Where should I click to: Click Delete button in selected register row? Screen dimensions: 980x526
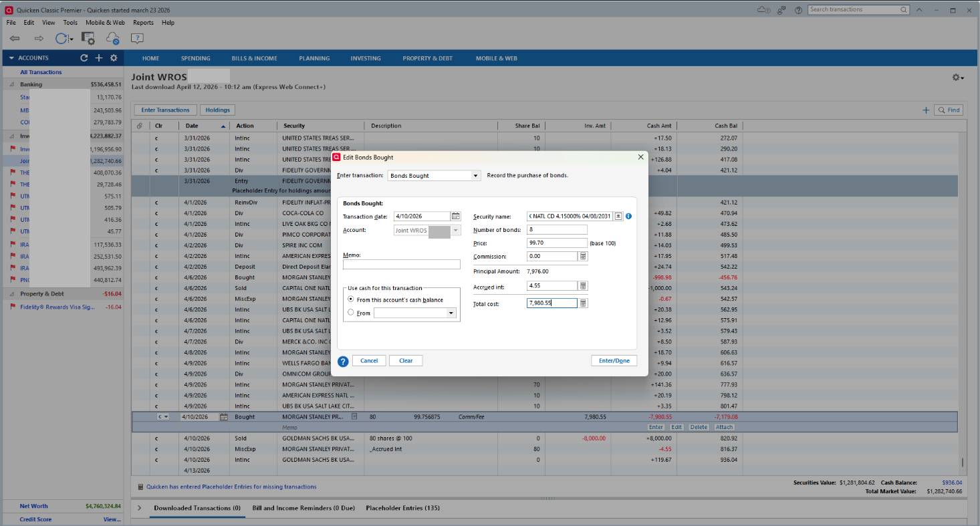coord(699,427)
